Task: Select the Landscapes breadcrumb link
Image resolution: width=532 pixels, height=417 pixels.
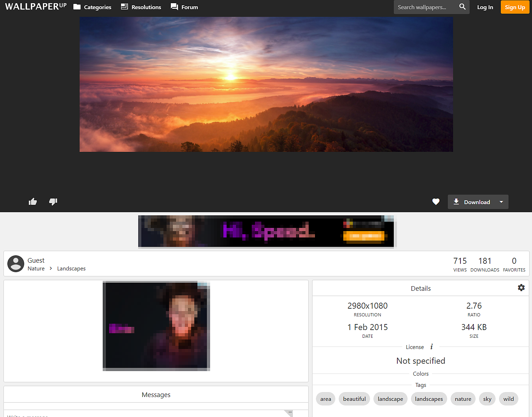Action: (x=71, y=269)
